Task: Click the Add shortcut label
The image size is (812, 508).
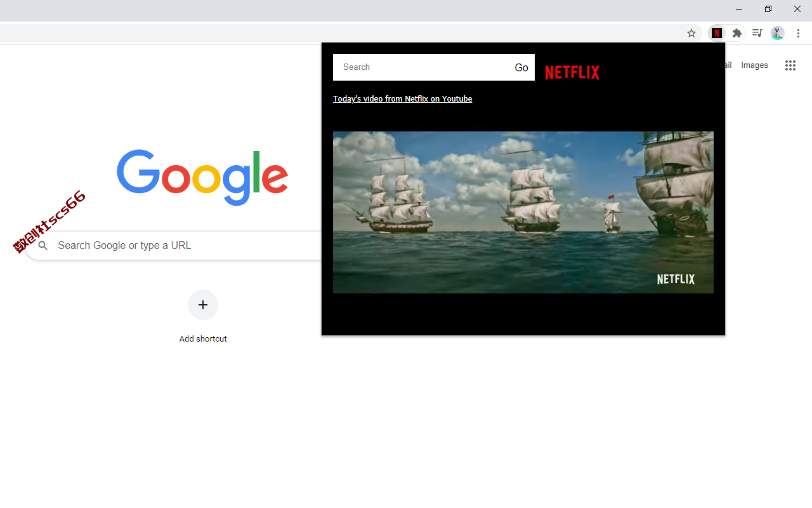Action: (x=203, y=339)
